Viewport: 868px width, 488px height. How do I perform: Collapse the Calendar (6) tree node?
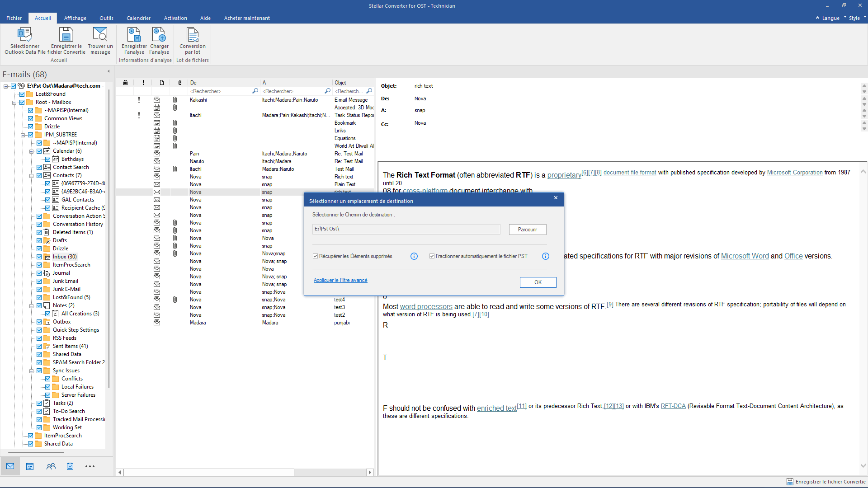(x=31, y=151)
